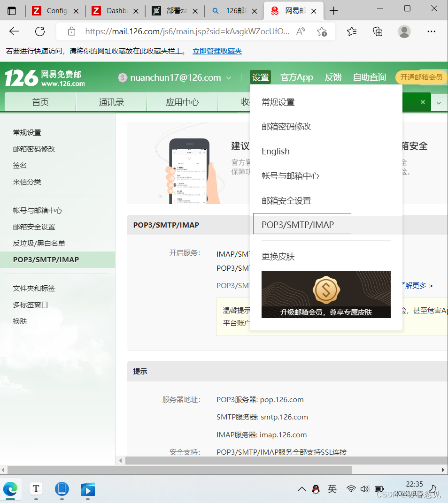Open 来信分类 in left sidebar
The height and width of the screenshot is (503, 448).
point(27,182)
